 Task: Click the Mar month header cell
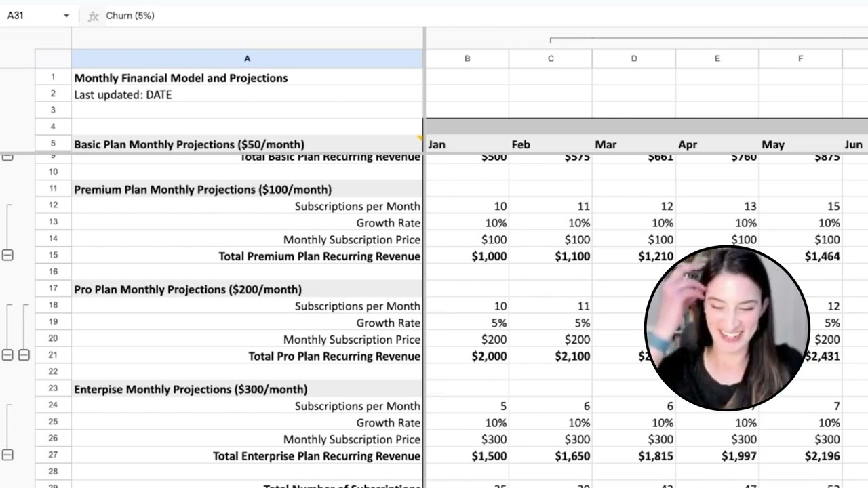click(x=634, y=144)
